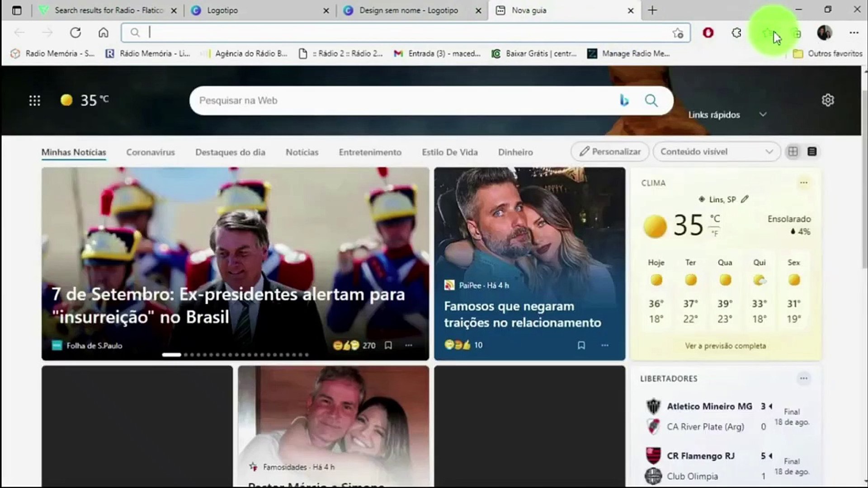Screen dimensions: 868x488
Task: Open Ver a previsão completa link
Action: coord(725,346)
